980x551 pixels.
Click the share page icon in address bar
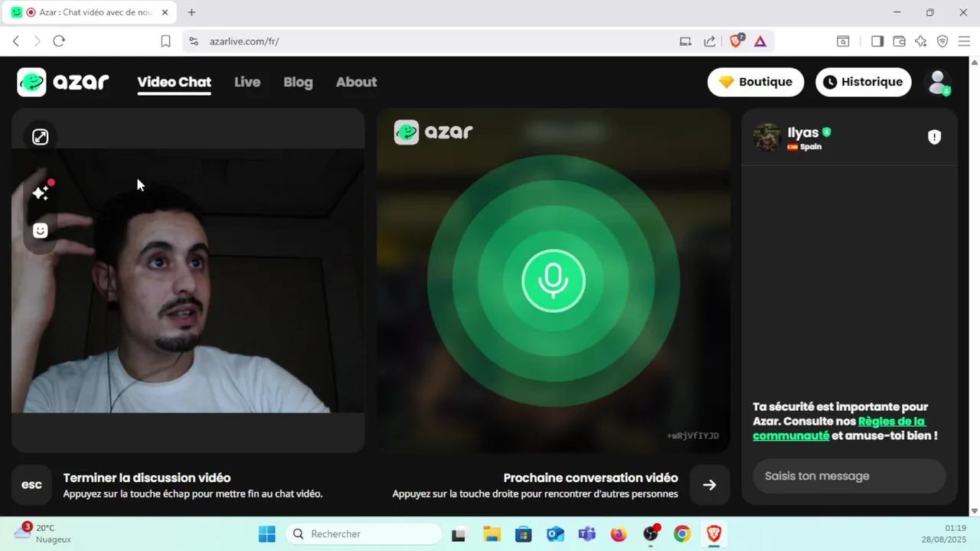click(x=710, y=41)
